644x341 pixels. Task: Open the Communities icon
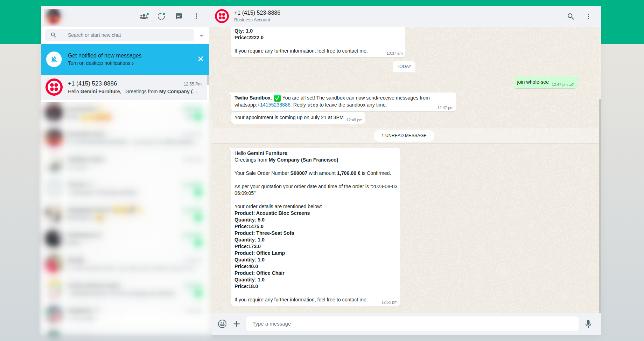[x=144, y=16]
